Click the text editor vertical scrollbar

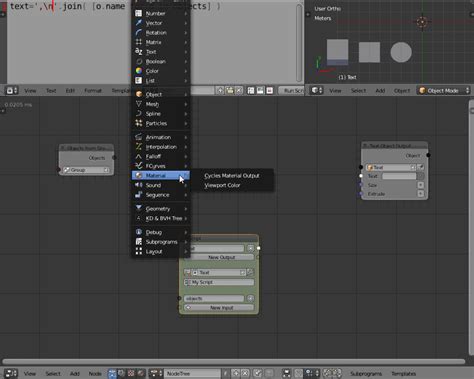(299, 42)
